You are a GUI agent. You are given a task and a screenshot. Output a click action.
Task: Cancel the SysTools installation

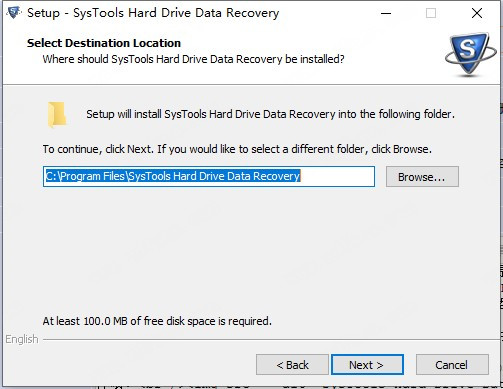pos(452,365)
